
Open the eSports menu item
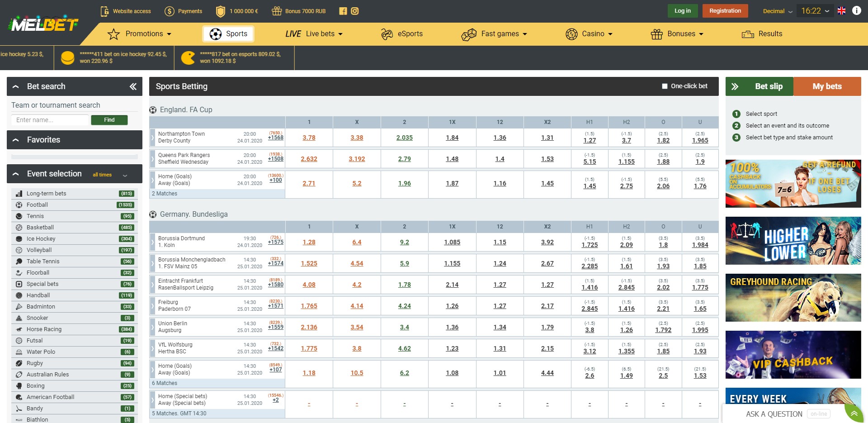pyautogui.click(x=402, y=34)
